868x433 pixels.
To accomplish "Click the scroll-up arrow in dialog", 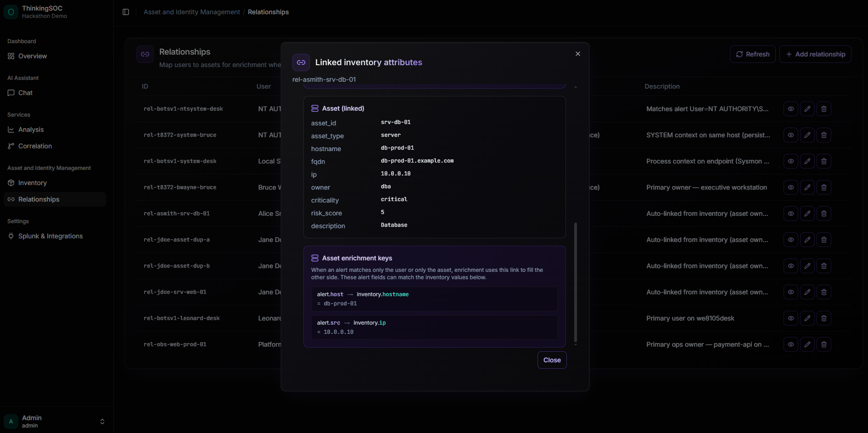I will point(576,87).
